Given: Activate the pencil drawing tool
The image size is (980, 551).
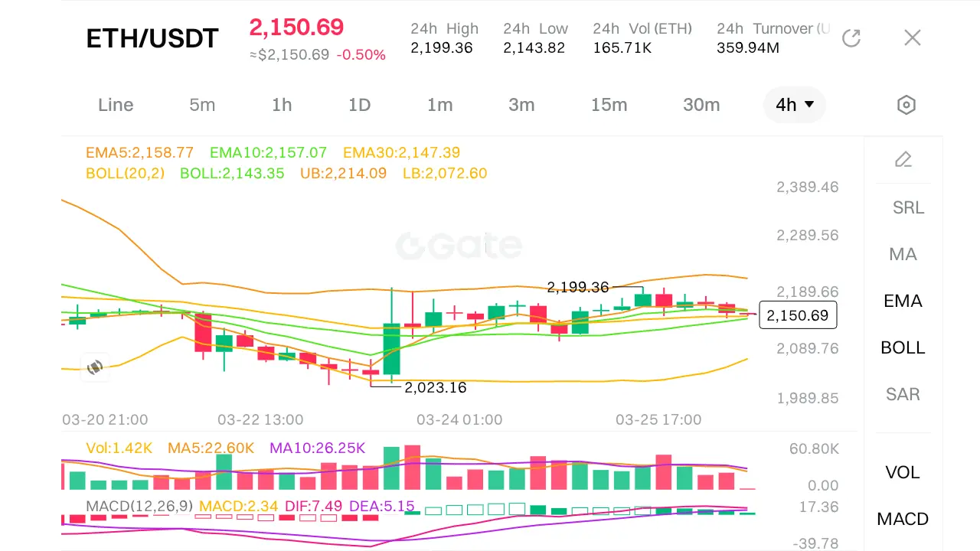Looking at the screenshot, I should pyautogui.click(x=903, y=159).
